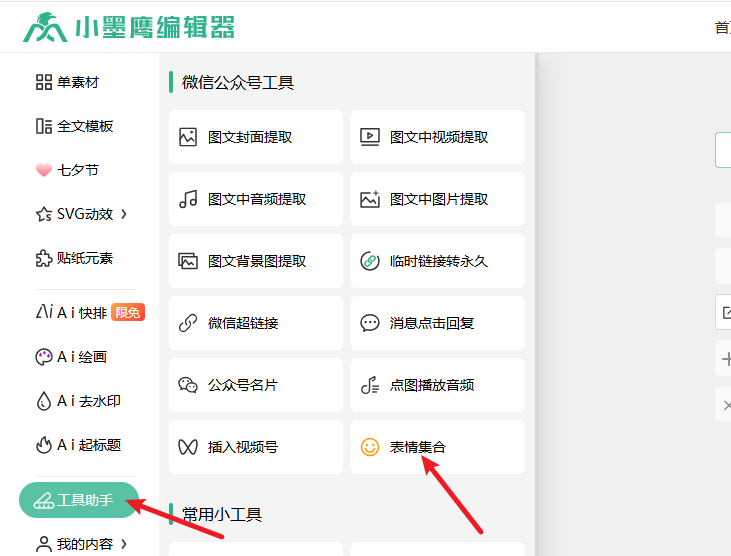The image size is (731, 556).
Task: Open Ai起标题 flame tool
Action: click(x=78, y=445)
